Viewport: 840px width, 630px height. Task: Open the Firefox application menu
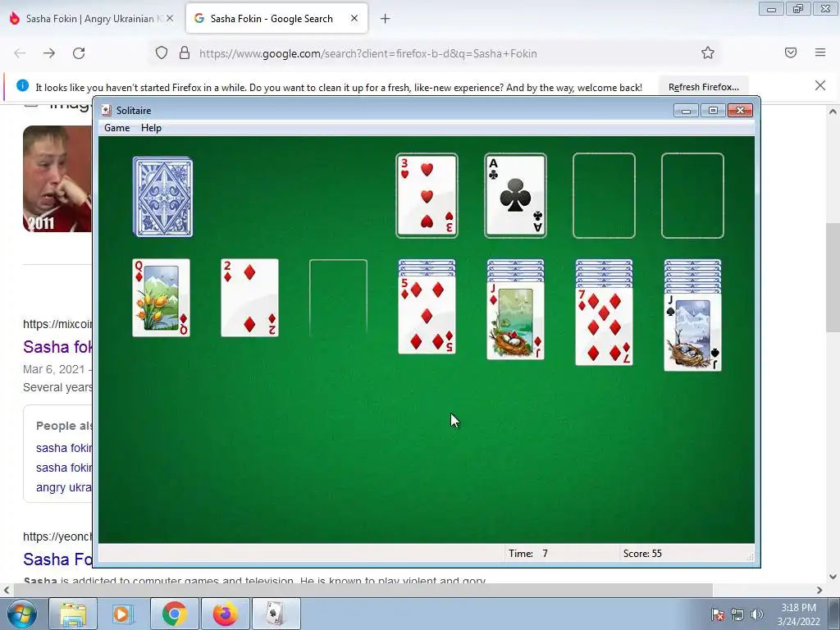820,52
